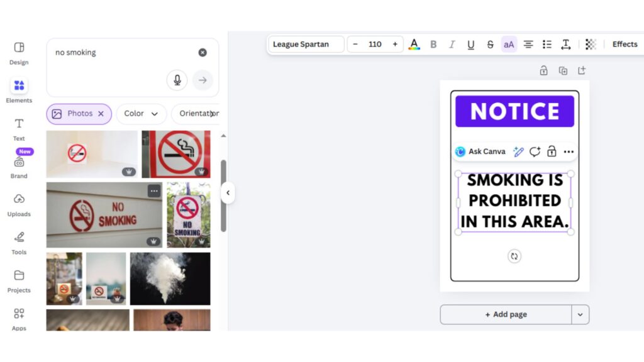The image size is (644, 362).
Task: Open the Brand kit panel
Action: [x=19, y=166]
